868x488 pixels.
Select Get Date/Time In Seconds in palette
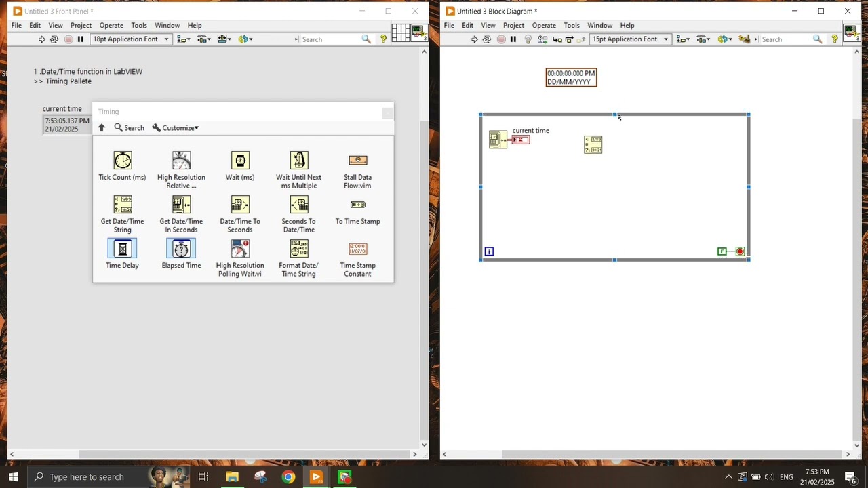click(x=181, y=205)
